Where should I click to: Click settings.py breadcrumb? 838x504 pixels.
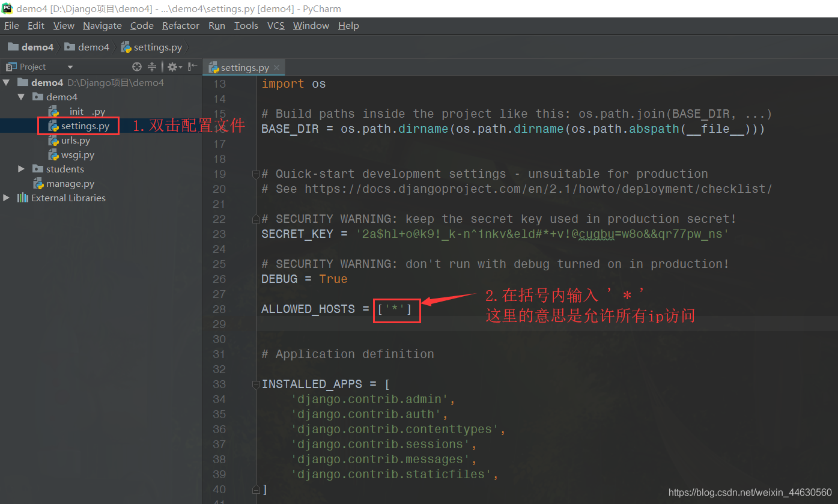click(151, 47)
